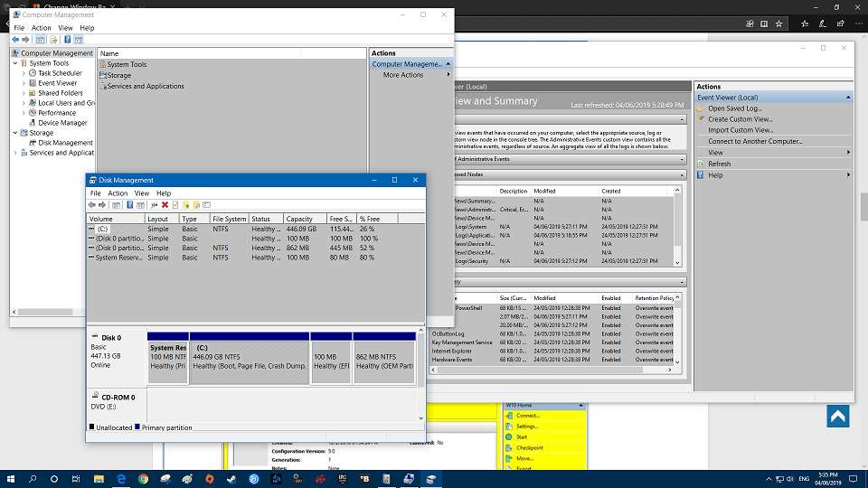This screenshot has height=488, width=868.
Task: Click the Capacity column header
Action: 305,219
